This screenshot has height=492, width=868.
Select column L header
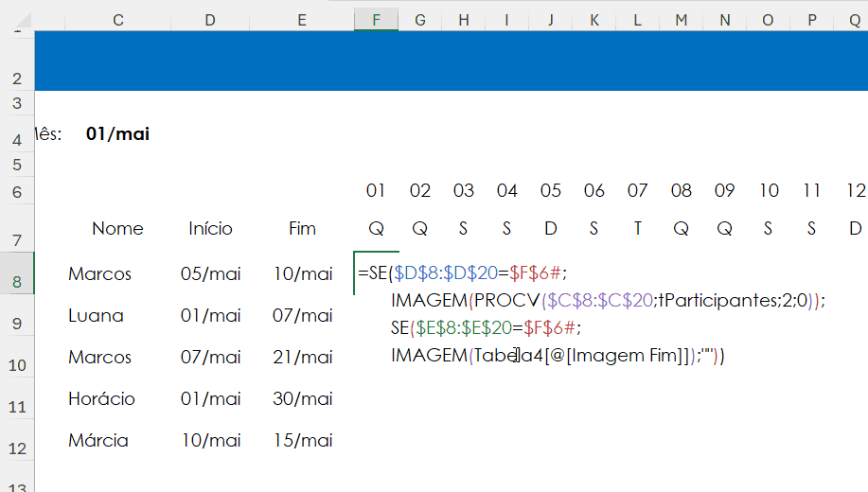pyautogui.click(x=637, y=20)
